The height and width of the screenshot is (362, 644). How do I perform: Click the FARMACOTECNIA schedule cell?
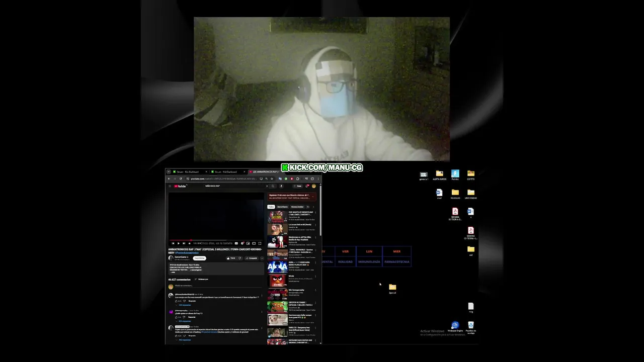coord(397,261)
